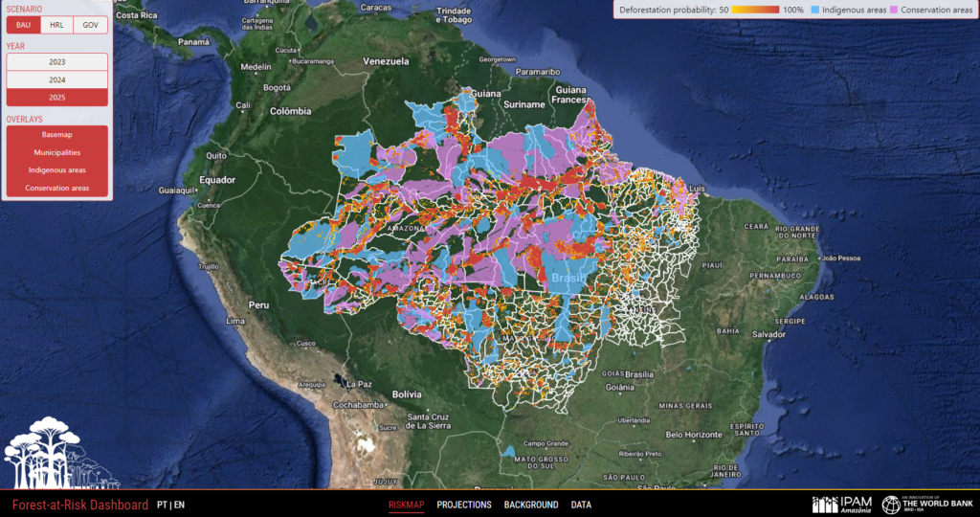This screenshot has width=980, height=517.
Task: Click the Guayaquil city label
Action: pyautogui.click(x=175, y=191)
